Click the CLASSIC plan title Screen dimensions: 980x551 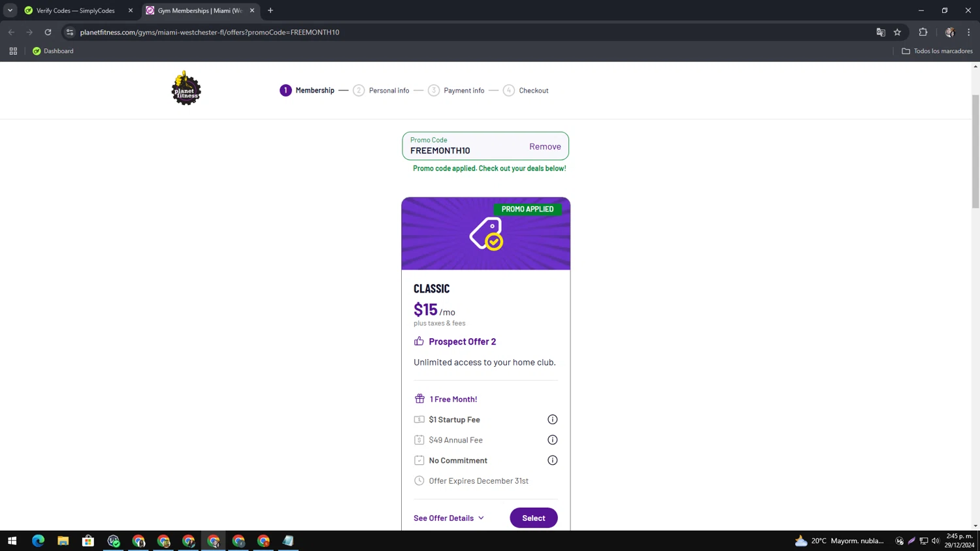coord(431,289)
